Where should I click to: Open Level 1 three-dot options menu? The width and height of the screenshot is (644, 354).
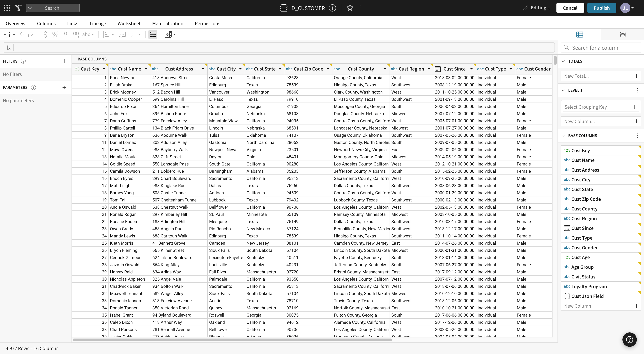(x=637, y=90)
